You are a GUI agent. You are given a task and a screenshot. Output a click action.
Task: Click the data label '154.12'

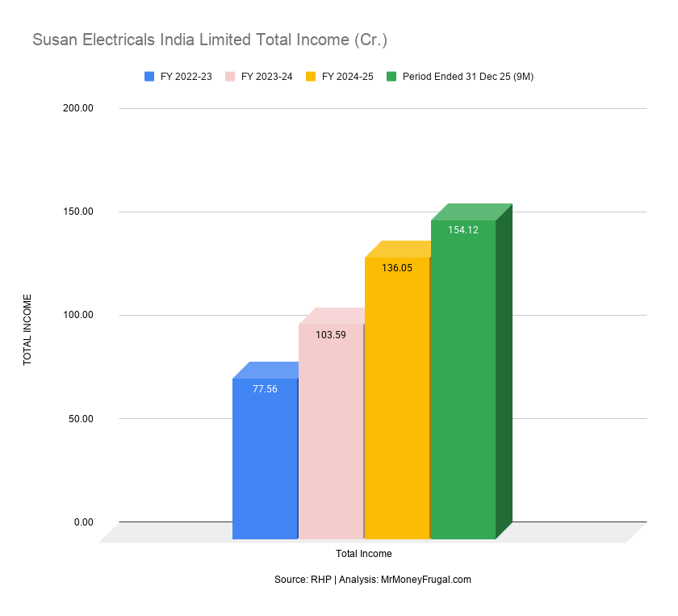(x=463, y=230)
